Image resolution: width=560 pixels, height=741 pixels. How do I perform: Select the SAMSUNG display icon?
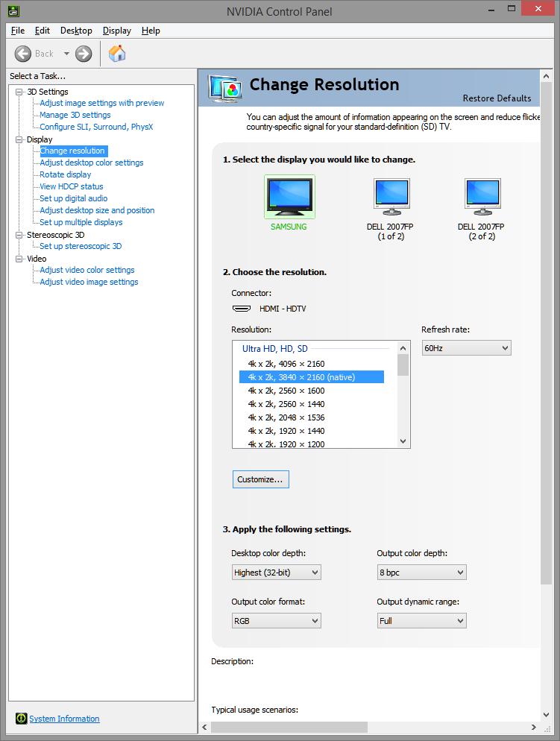point(289,197)
